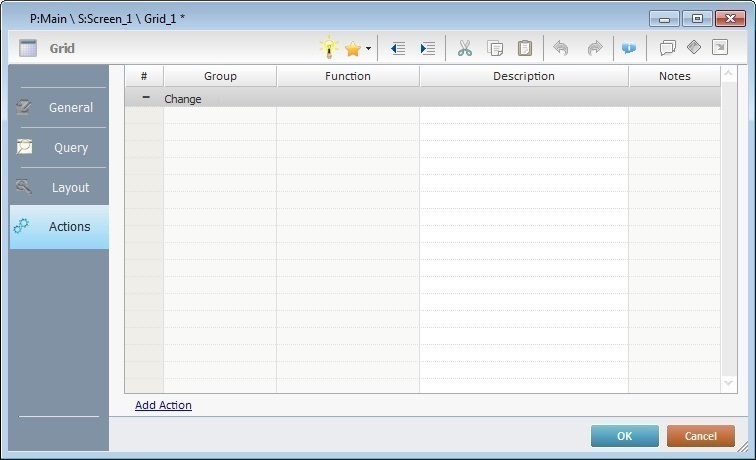Click the paste clipboard icon
The width and height of the screenshot is (756, 460).
(x=524, y=48)
